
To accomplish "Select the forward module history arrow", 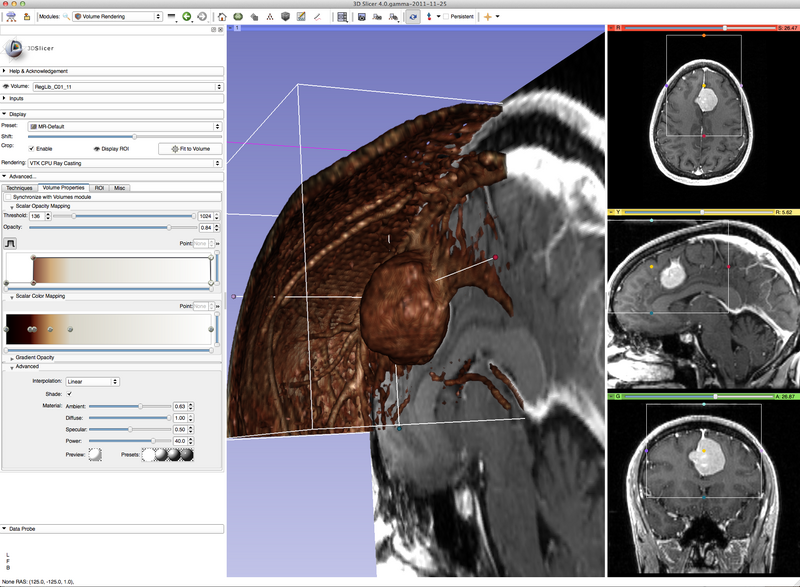I will click(x=202, y=15).
